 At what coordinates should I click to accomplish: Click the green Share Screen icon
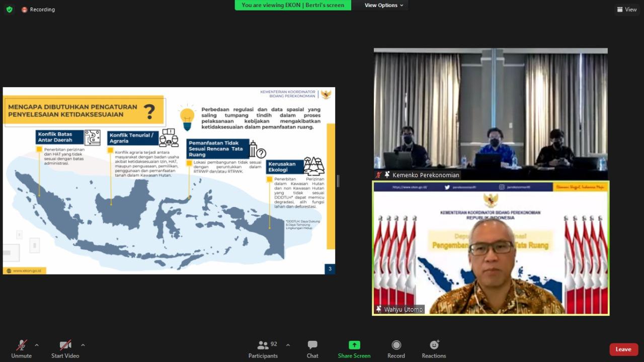point(354,345)
